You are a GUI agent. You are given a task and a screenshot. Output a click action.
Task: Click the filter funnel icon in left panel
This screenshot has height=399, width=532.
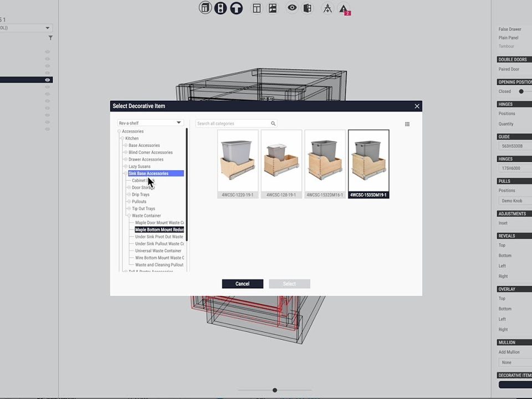(x=50, y=38)
